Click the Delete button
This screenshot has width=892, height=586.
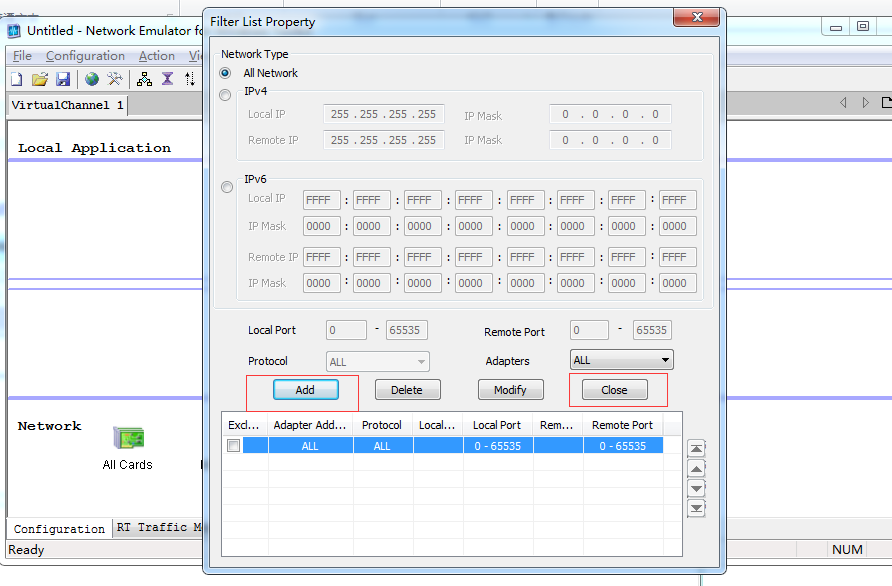tap(407, 390)
